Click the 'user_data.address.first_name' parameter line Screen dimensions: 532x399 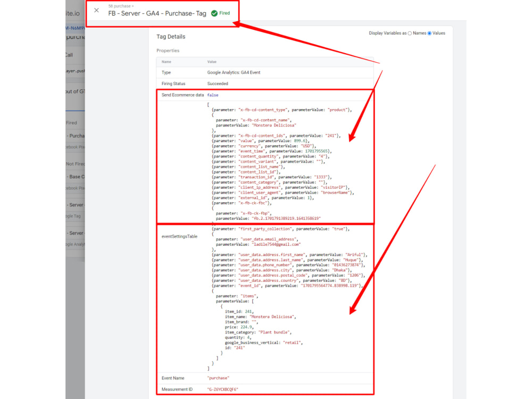click(289, 255)
